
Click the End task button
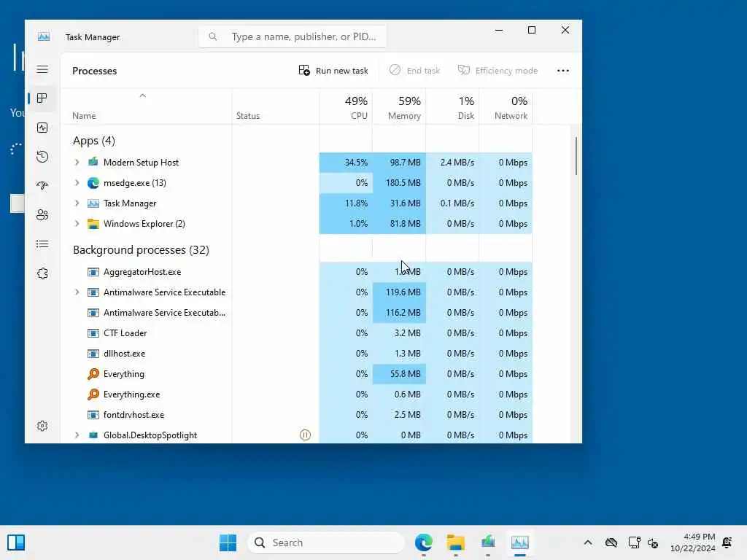tap(414, 71)
